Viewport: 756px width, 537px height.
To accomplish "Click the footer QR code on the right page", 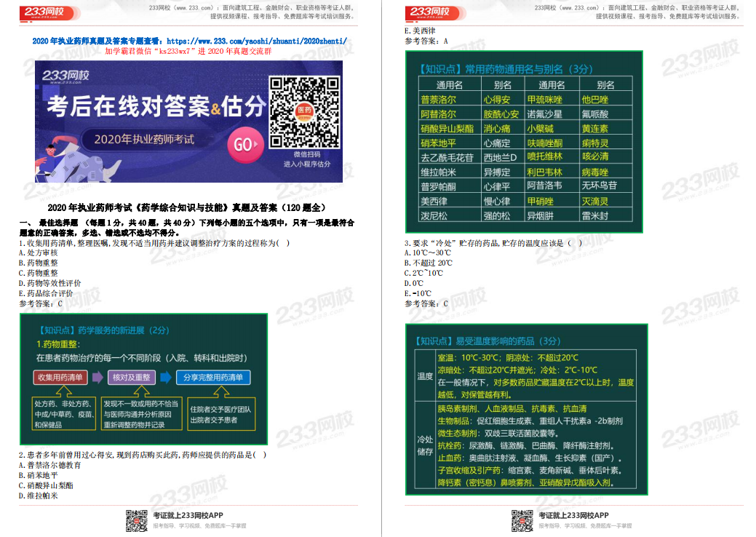I will [x=521, y=521].
